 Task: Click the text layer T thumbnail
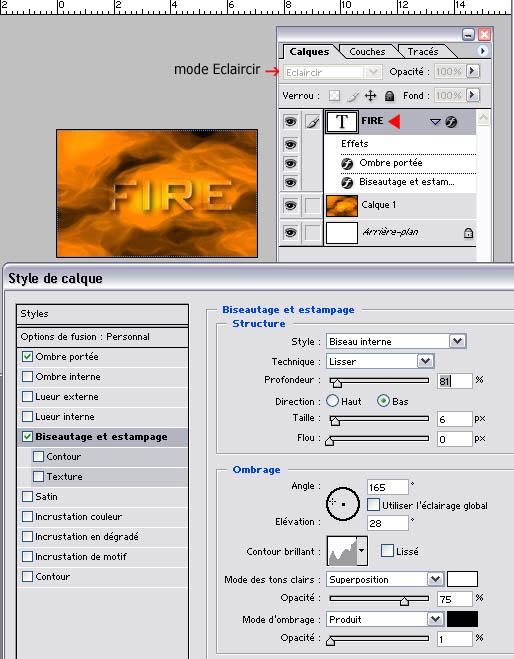click(342, 122)
